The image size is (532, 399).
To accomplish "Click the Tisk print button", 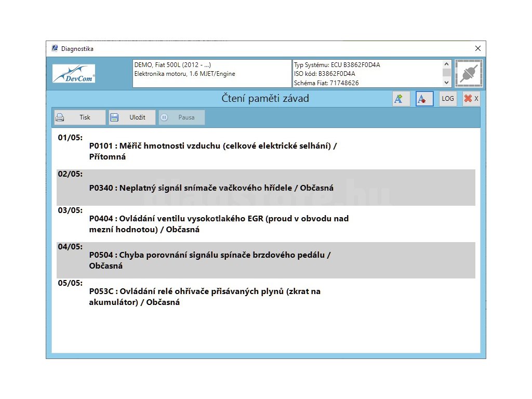I will (79, 117).
